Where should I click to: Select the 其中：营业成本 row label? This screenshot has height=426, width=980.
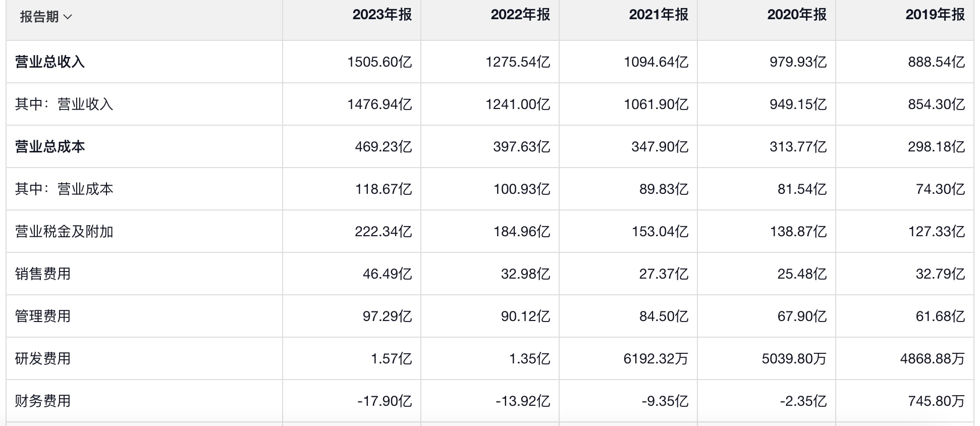pyautogui.click(x=64, y=189)
